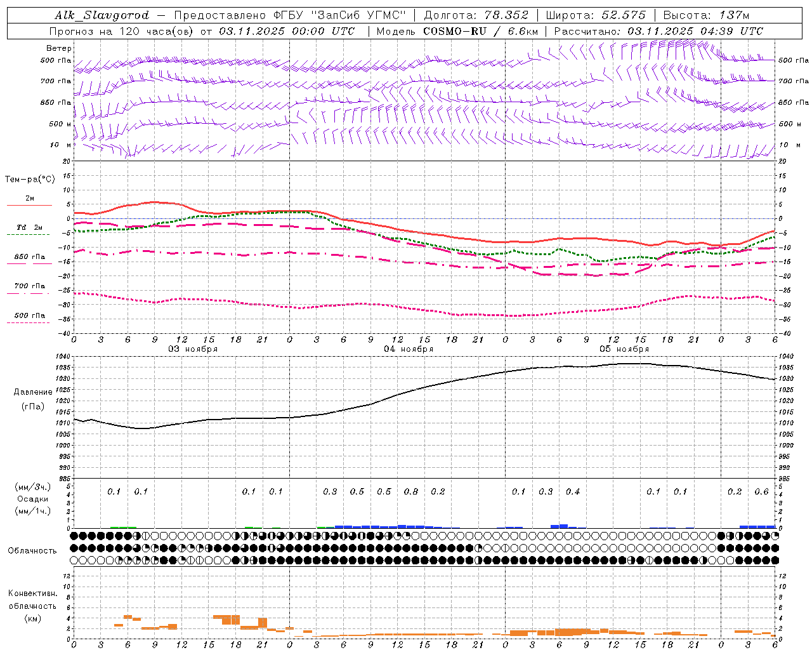Click the "(мм/3ч.)" precipitation unit label

click(x=33, y=487)
